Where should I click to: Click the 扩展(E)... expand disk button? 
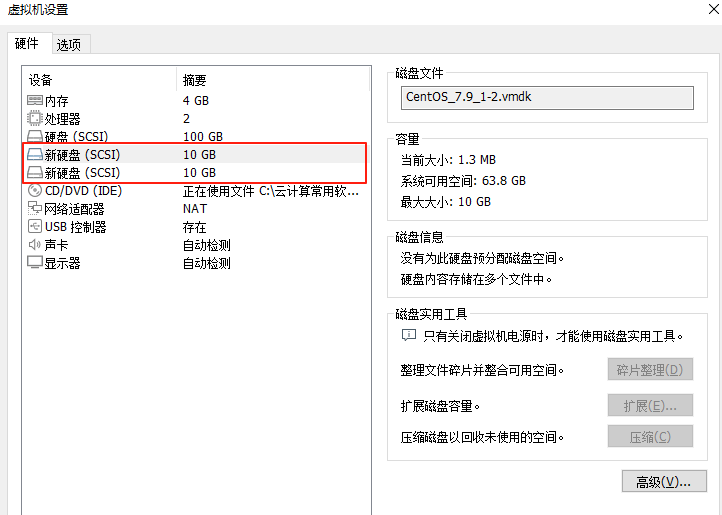[x=650, y=405]
